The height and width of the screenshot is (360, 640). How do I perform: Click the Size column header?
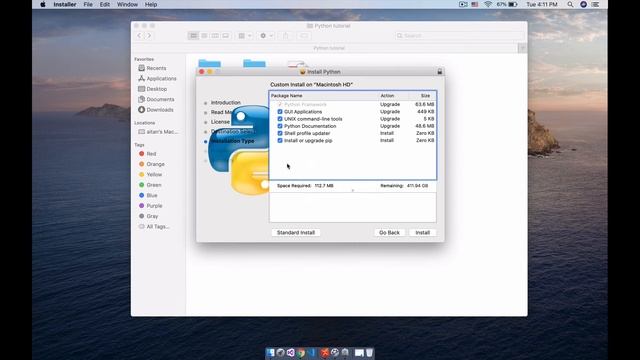(x=425, y=96)
